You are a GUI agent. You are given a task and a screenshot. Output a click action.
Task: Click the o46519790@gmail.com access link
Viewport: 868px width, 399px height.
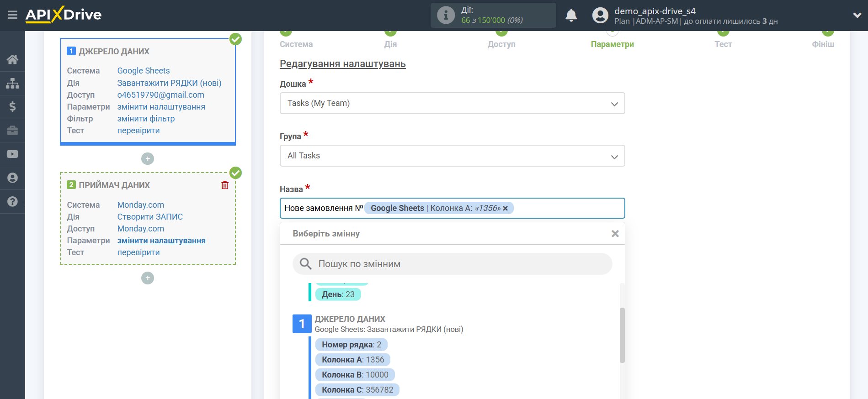coord(161,95)
